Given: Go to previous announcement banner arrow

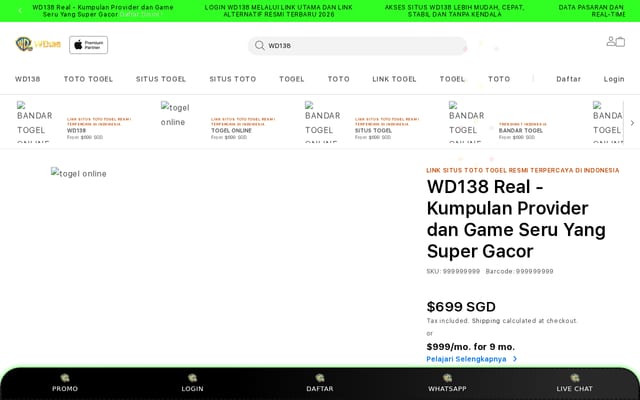Looking at the screenshot, I should (x=20, y=11).
